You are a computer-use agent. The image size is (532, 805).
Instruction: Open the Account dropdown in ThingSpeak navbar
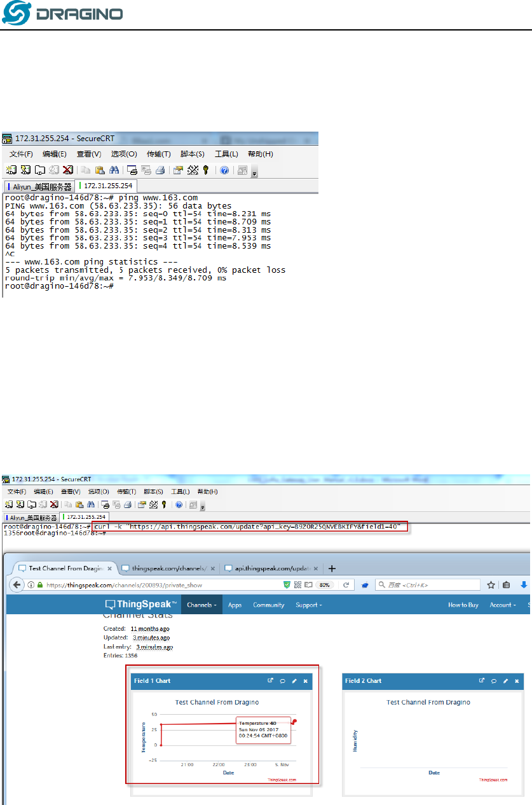click(x=501, y=605)
